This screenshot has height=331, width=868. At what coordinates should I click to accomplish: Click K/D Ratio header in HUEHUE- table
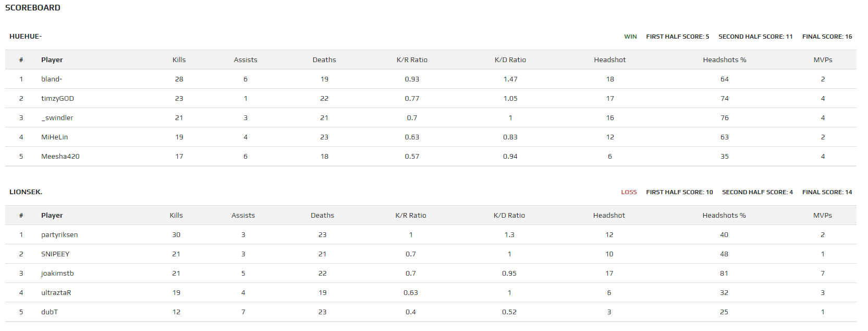(510, 60)
